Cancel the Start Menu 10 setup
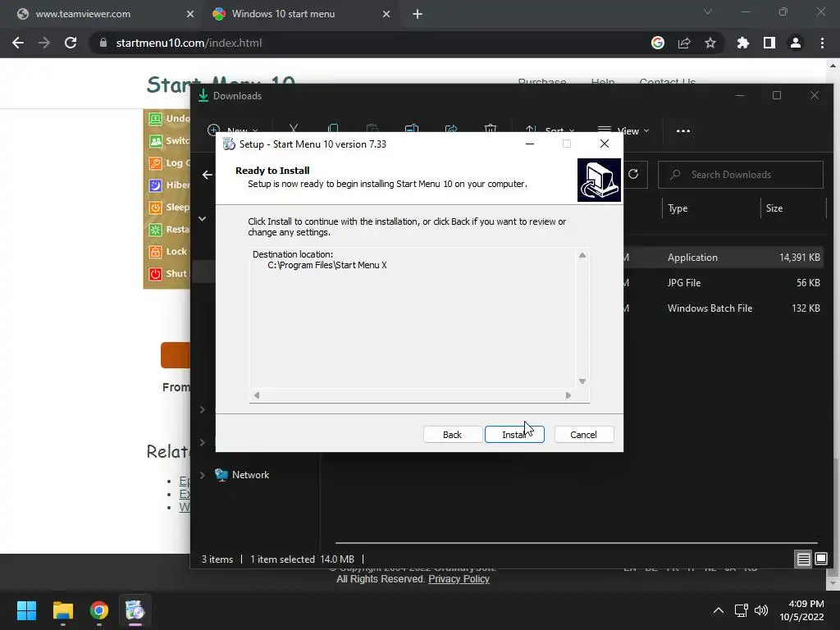Viewport: 840px width, 630px height. (x=583, y=435)
